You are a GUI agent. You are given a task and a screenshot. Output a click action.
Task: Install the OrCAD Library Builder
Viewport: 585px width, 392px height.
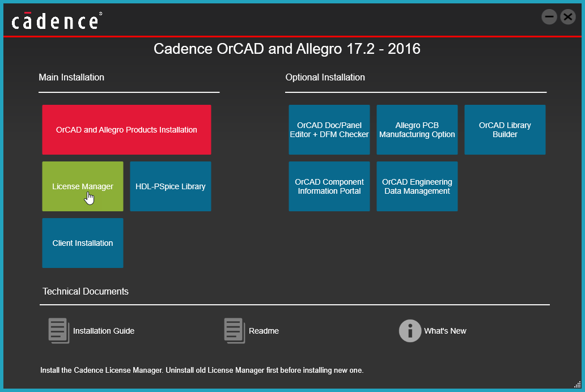(505, 130)
